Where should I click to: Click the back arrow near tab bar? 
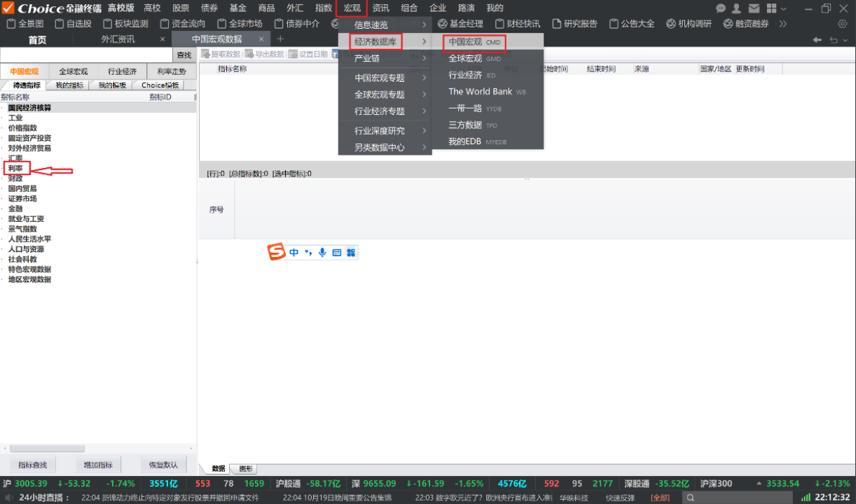coord(817,40)
